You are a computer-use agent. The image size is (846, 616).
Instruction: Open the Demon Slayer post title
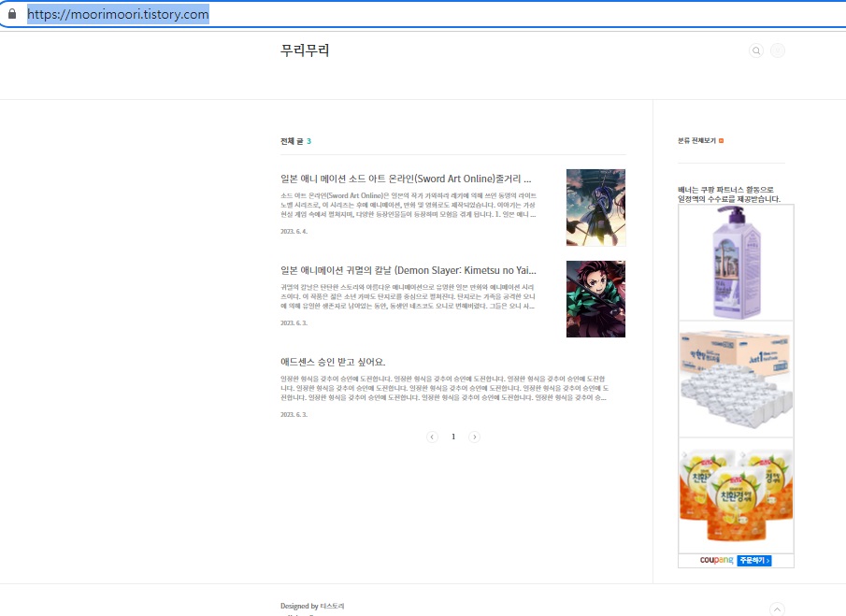409,270
